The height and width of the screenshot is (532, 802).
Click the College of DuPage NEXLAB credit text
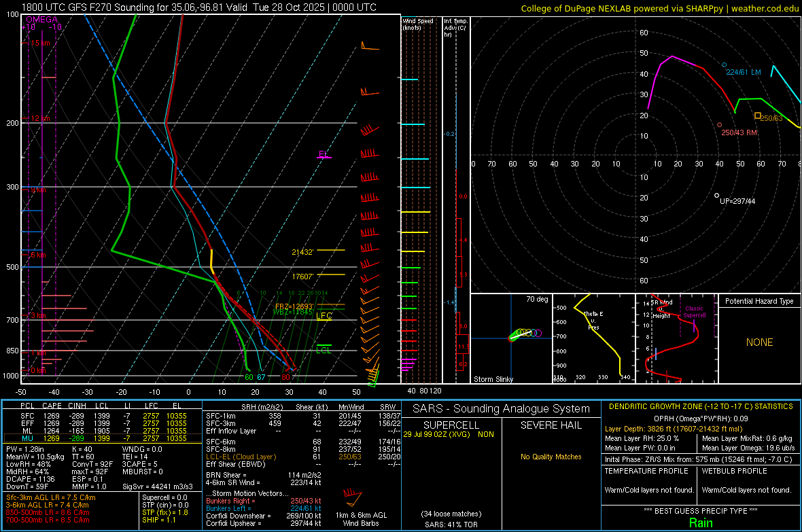coord(659,9)
